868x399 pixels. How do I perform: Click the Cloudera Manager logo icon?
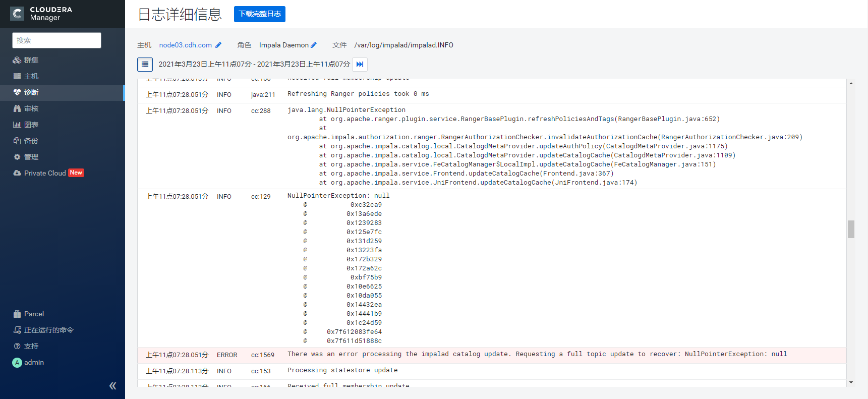(17, 14)
